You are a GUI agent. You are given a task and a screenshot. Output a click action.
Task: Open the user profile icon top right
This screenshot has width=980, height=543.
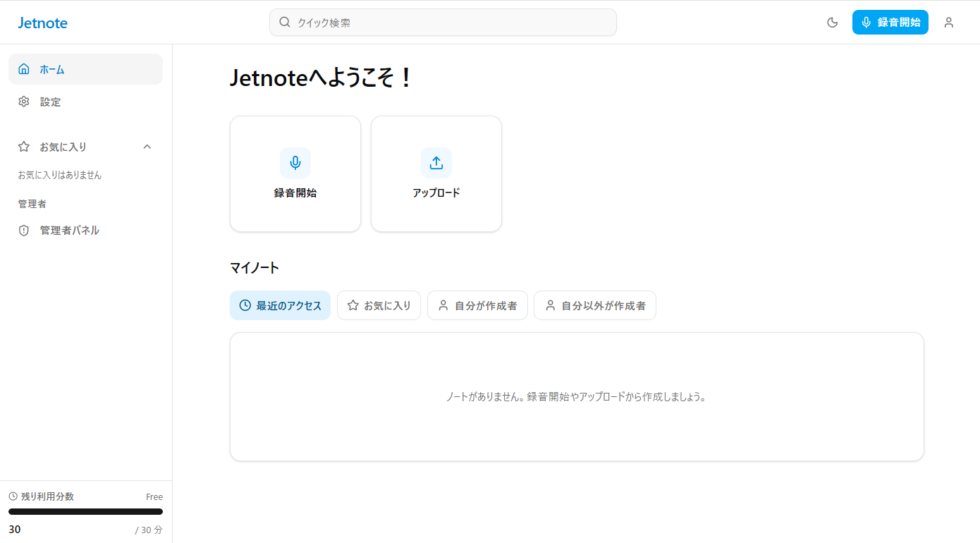948,22
